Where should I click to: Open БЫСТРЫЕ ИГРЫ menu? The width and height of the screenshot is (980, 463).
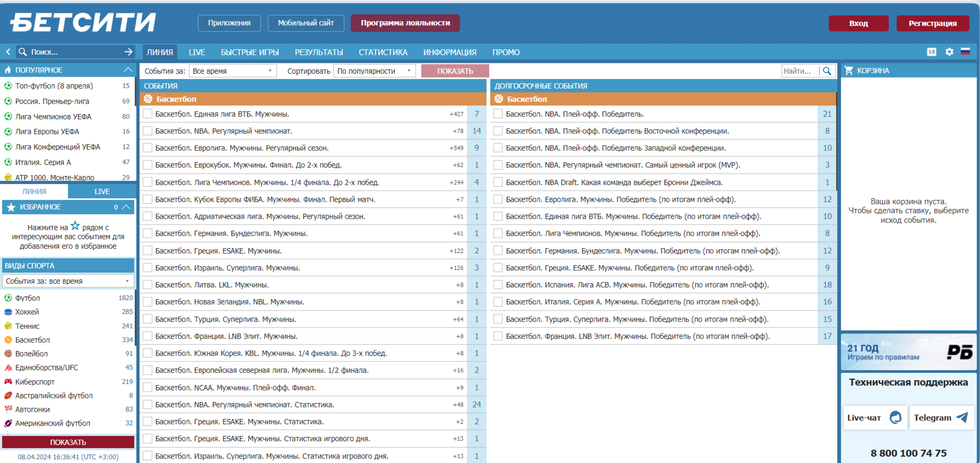250,52
